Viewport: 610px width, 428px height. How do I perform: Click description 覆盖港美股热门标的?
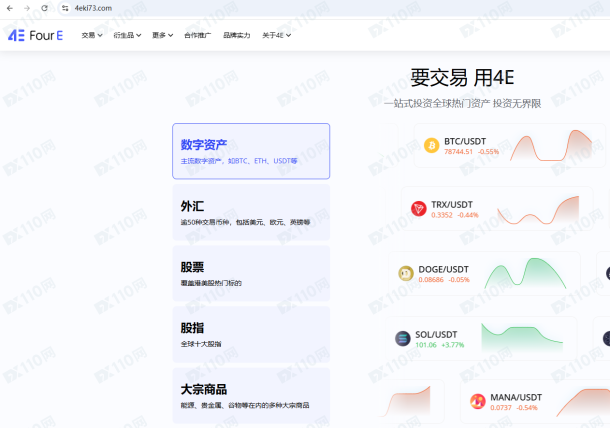point(211,283)
